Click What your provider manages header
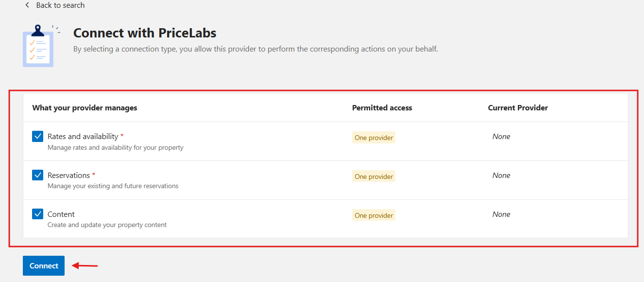644x282 pixels. [x=85, y=108]
